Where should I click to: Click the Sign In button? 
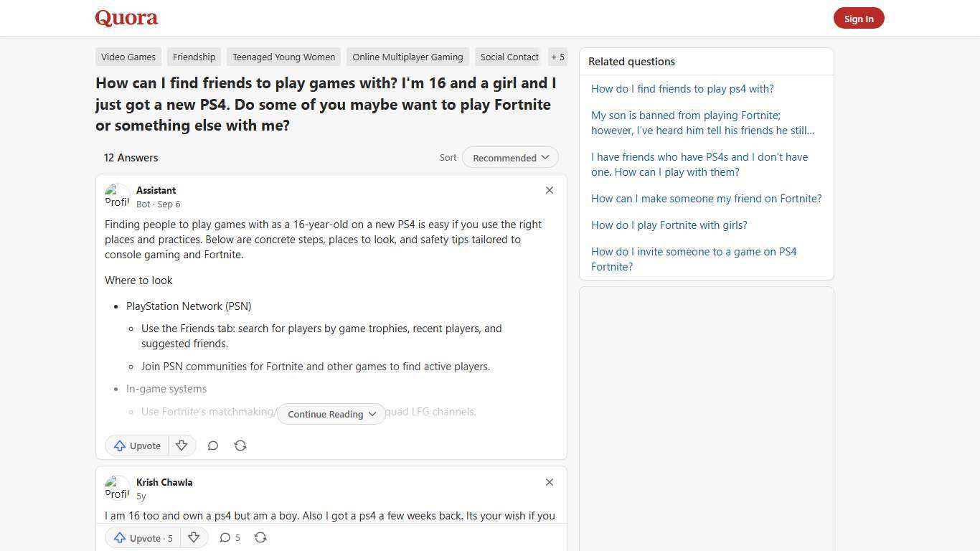[859, 18]
